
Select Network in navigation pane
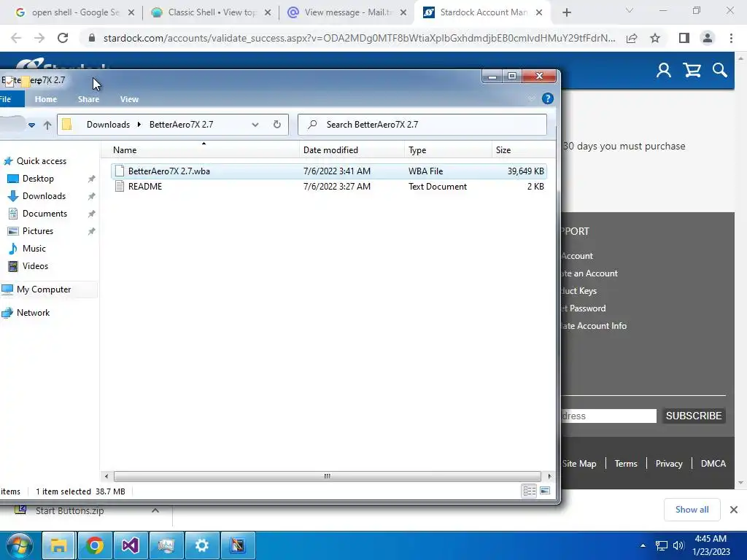(x=33, y=313)
